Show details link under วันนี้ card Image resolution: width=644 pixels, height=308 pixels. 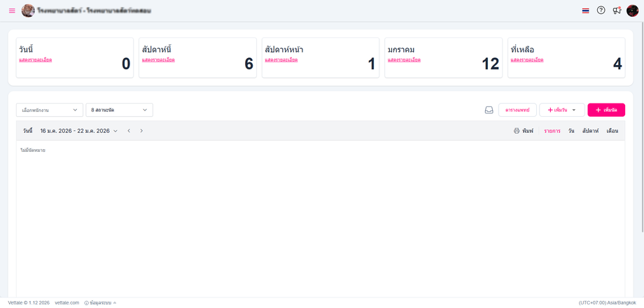pos(35,60)
